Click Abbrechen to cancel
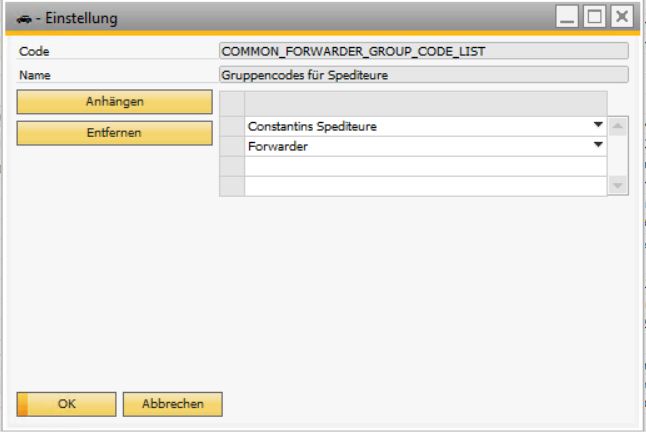 [173, 404]
